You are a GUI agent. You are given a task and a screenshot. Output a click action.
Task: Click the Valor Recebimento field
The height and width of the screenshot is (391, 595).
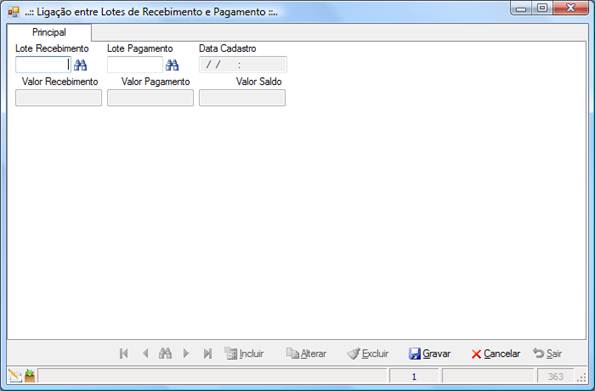pyautogui.click(x=58, y=98)
